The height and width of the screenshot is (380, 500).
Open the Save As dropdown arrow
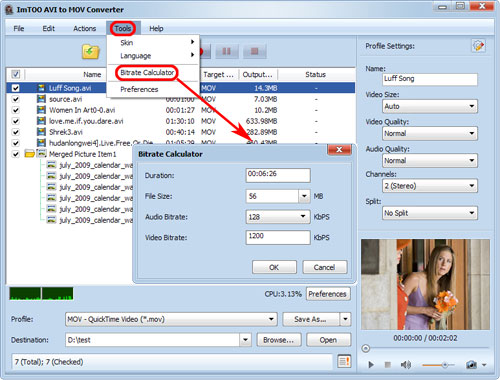[x=345, y=319]
